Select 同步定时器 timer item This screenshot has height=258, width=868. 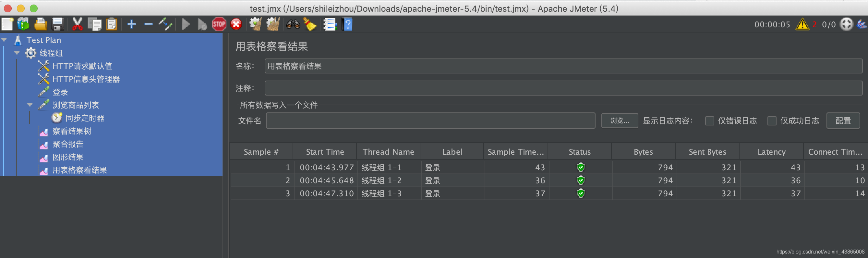click(x=85, y=118)
